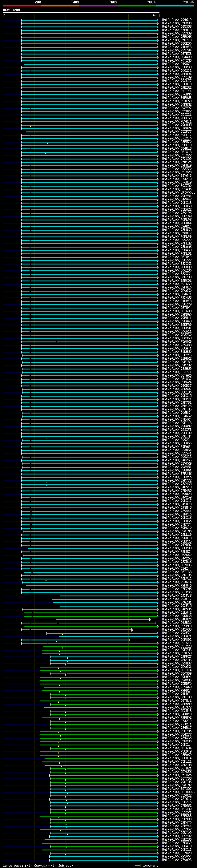Select hit label UniRef100_P25794
The width and height of the screenshot is (197, 868).
[x=177, y=50]
